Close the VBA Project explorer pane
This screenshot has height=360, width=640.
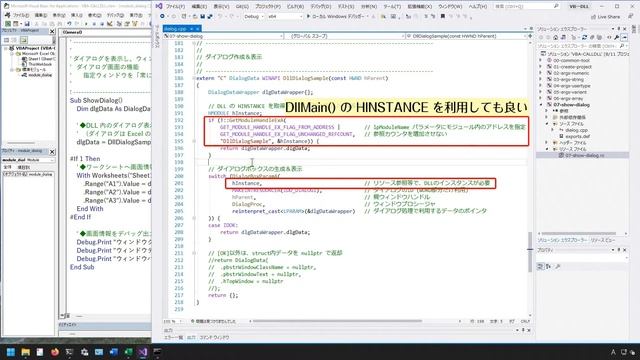[52, 31]
